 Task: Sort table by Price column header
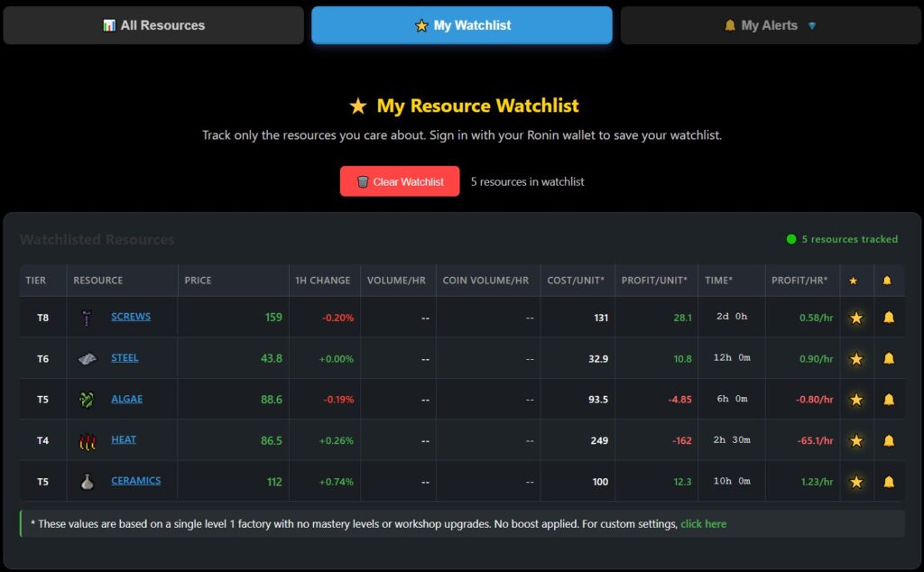[198, 281]
